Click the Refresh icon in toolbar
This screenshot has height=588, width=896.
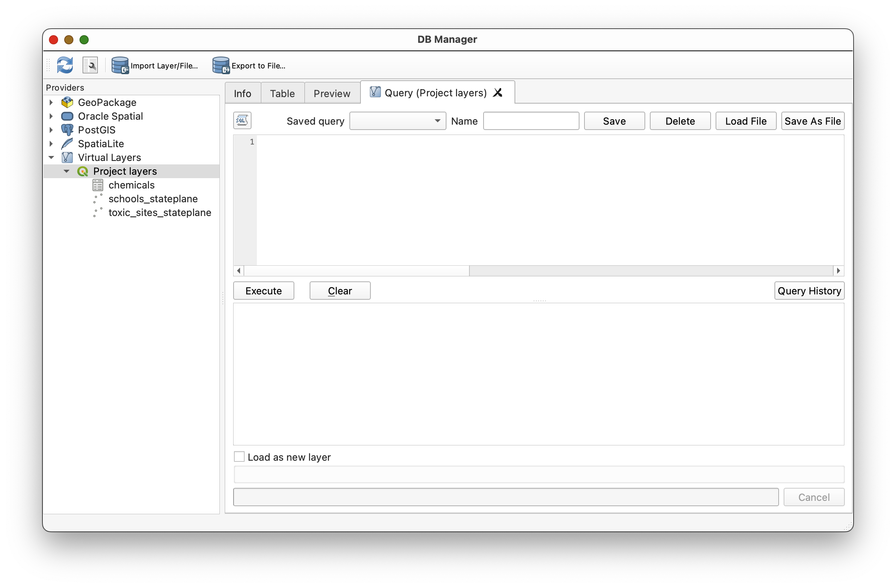tap(65, 65)
